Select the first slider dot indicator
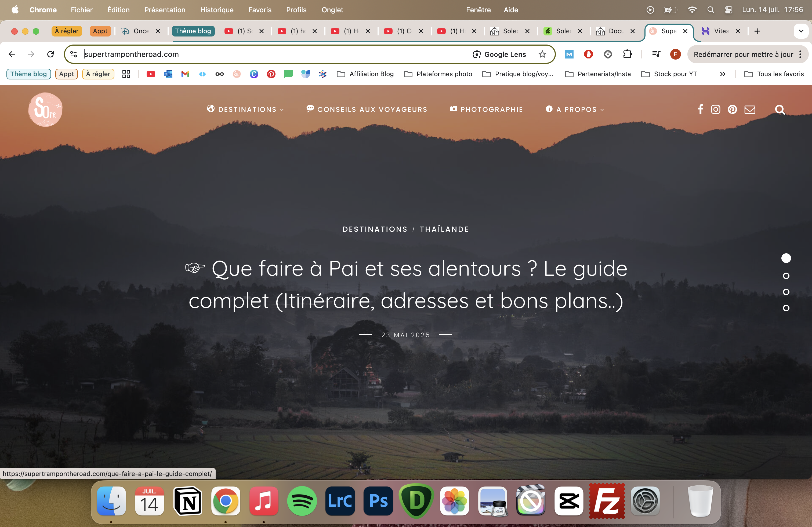Image resolution: width=812 pixels, height=527 pixels. [786, 258]
